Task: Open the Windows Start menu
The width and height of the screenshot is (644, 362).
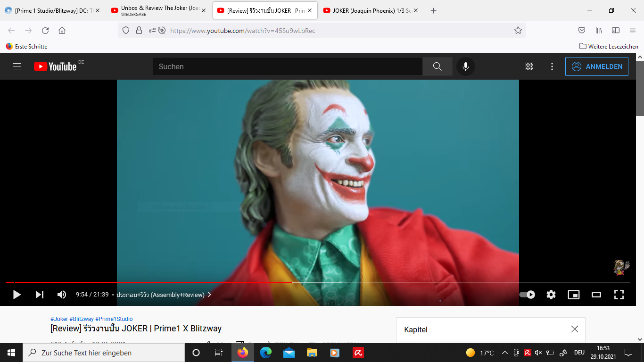Action: [11, 353]
